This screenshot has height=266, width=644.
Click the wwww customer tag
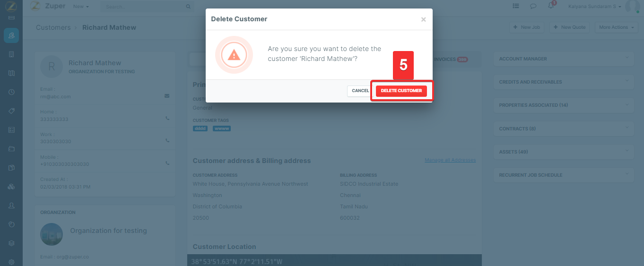point(221,129)
